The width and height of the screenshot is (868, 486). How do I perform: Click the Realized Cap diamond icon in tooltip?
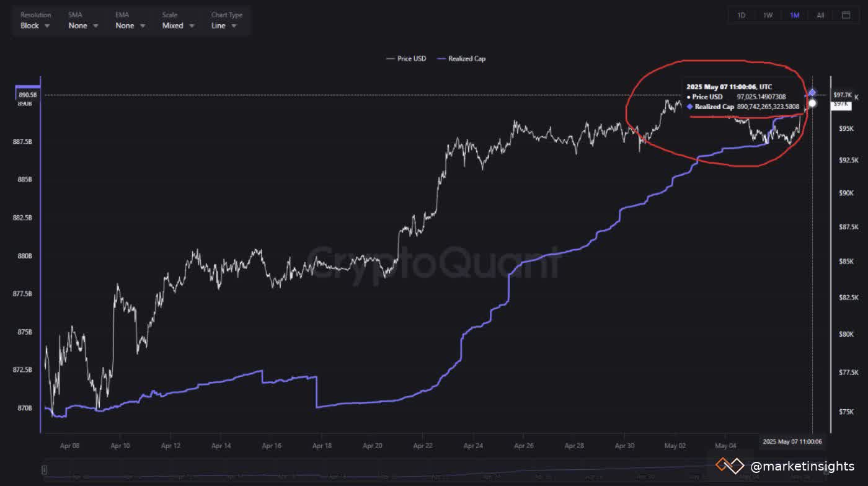689,106
